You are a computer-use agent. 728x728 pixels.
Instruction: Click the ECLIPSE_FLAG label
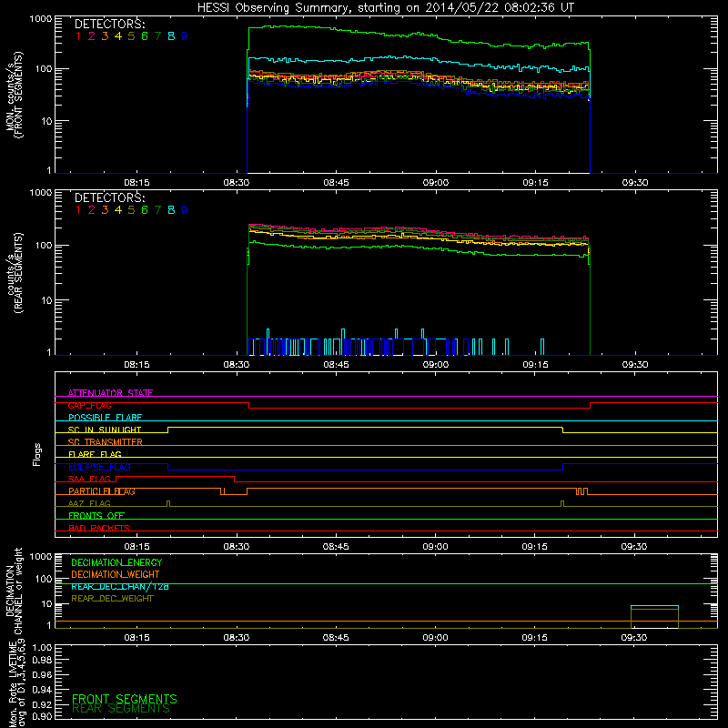pyautogui.click(x=99, y=467)
